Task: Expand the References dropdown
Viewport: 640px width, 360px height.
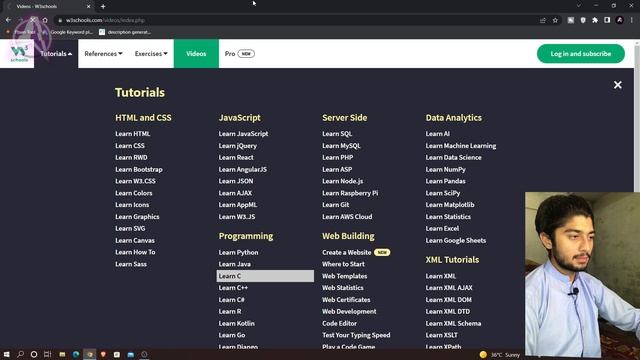Action: [103, 53]
